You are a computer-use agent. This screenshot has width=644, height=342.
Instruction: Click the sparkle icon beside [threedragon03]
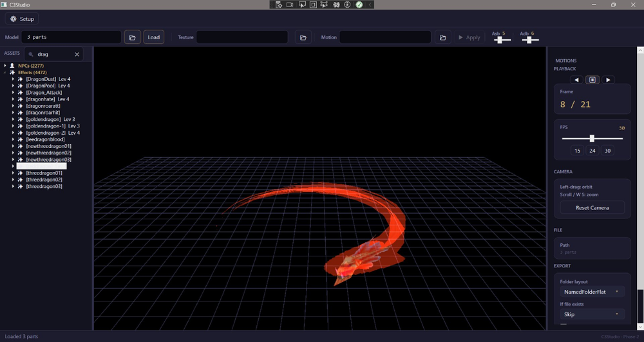(20, 186)
